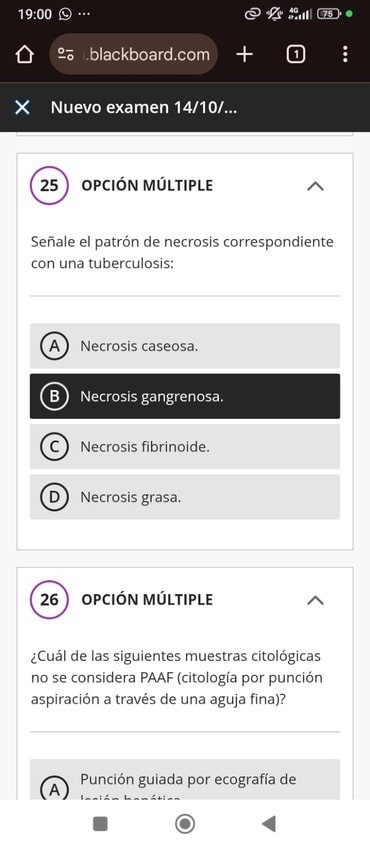Tap the site settings icon in address bar

click(65, 54)
